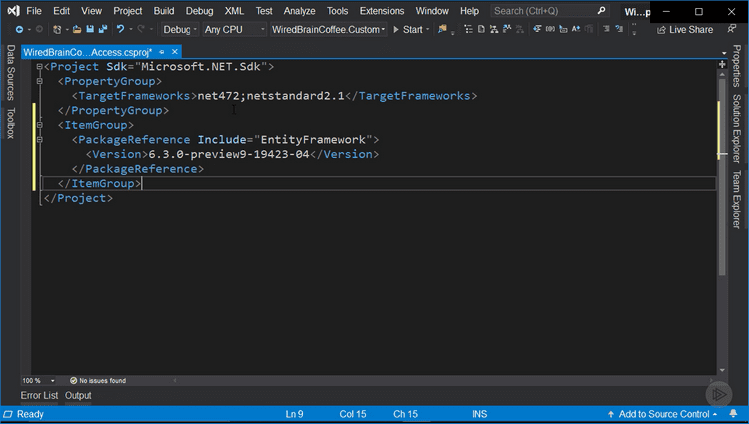Click the New Project toolbar icon
This screenshot has width=749, height=424.
[57, 30]
